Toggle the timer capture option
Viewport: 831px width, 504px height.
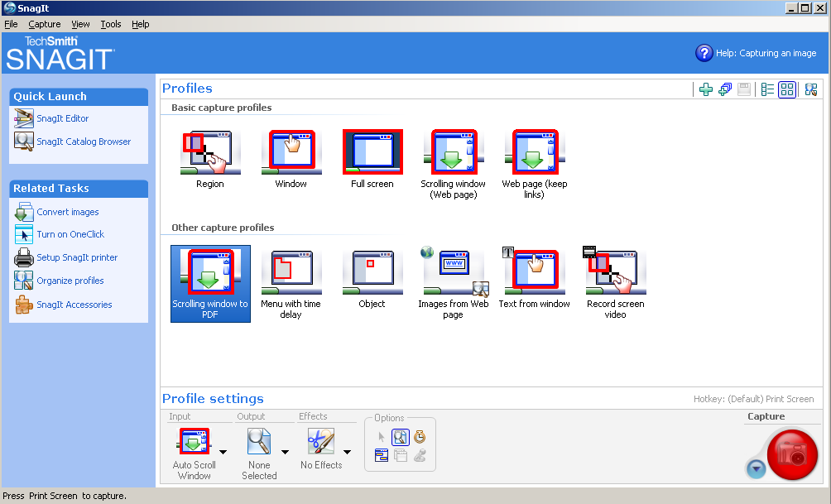click(420, 437)
